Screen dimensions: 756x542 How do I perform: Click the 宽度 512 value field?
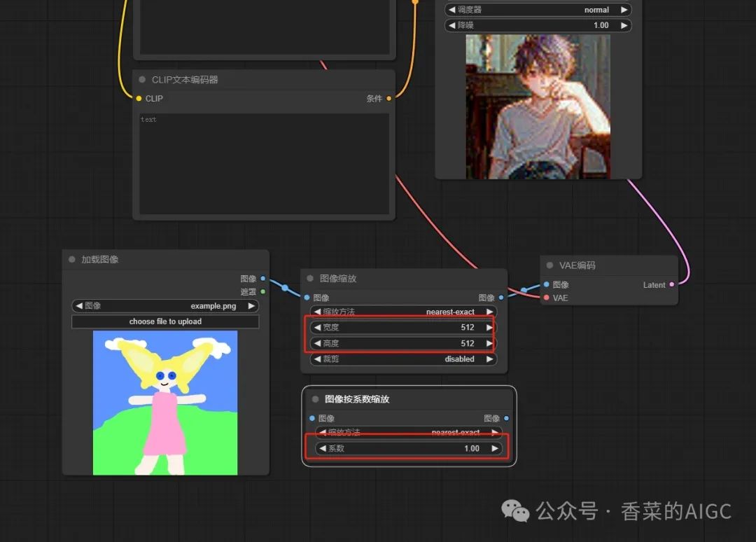pos(404,328)
